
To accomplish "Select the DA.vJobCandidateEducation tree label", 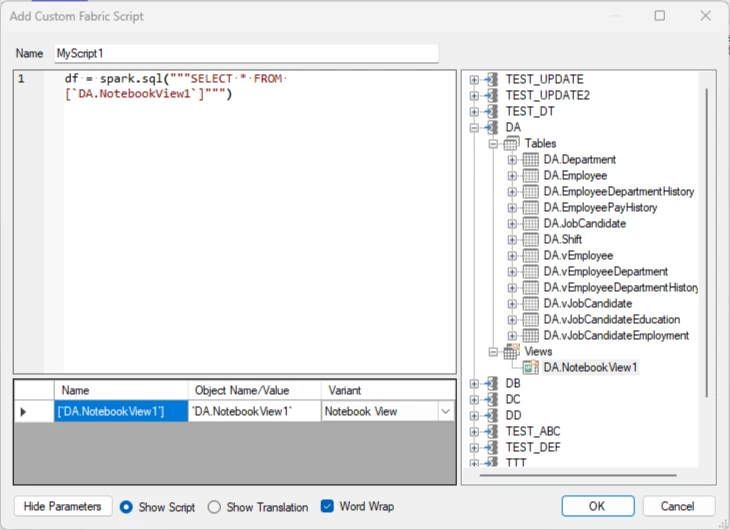I will (x=612, y=319).
